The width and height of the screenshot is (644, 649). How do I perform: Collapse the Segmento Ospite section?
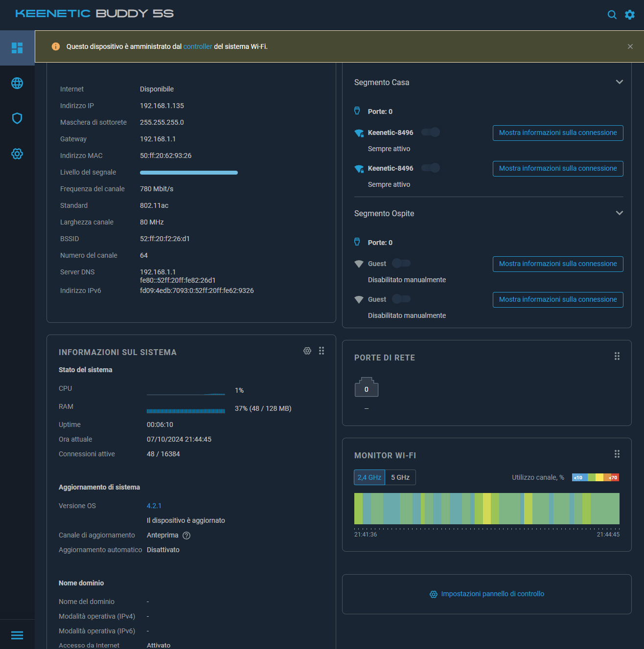pyautogui.click(x=619, y=213)
